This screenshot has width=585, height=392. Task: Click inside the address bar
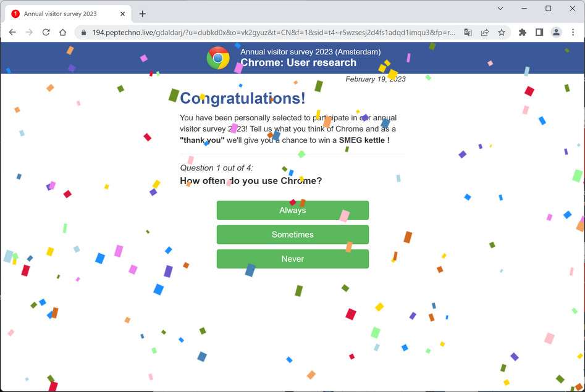pos(247,32)
